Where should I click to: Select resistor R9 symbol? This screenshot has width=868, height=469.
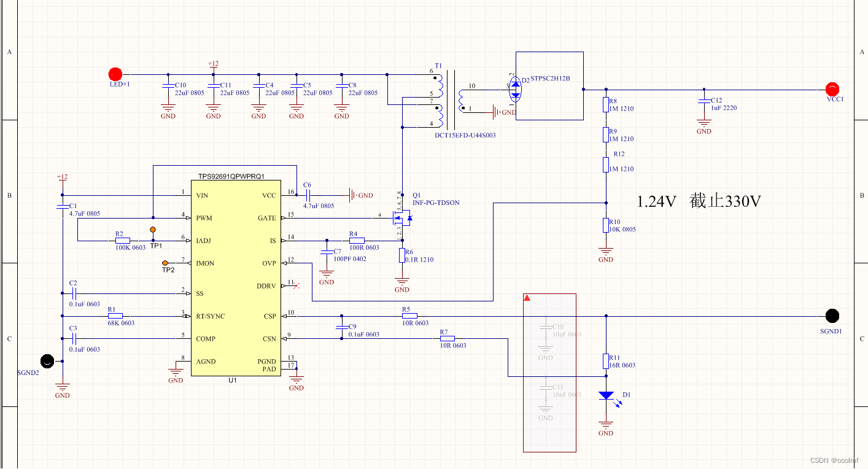(x=606, y=134)
